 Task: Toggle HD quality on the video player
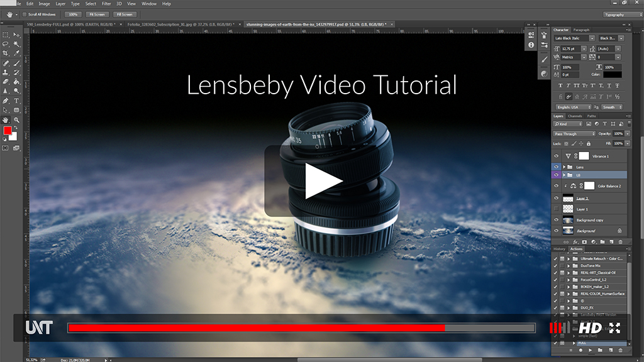tap(590, 328)
